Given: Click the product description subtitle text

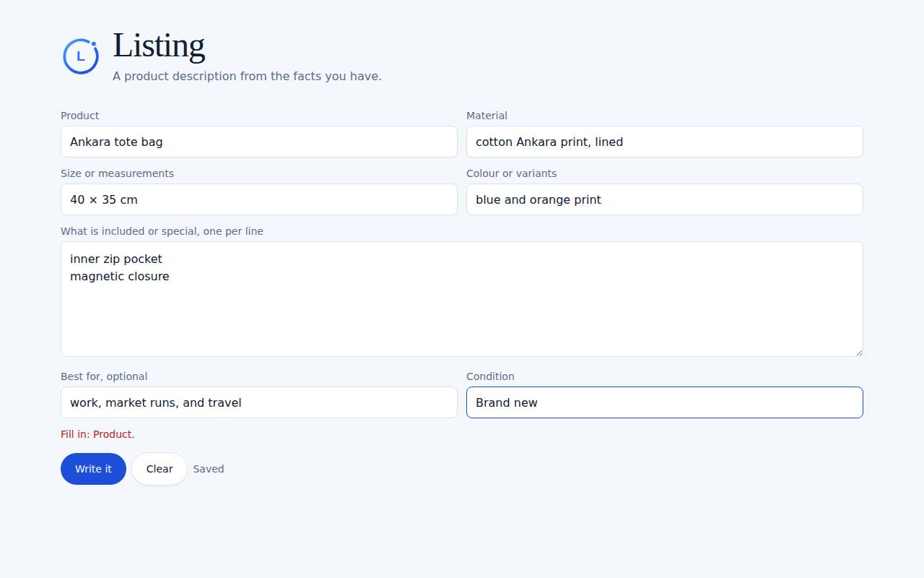Looking at the screenshot, I should (x=247, y=76).
